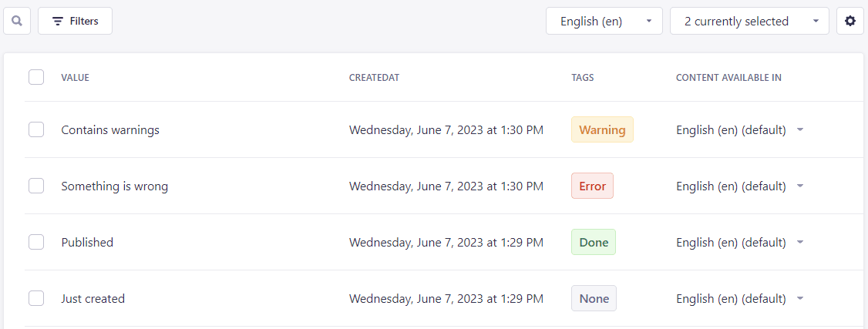The image size is (868, 329).
Task: Expand the 2 currently selected dropdown
Action: [x=749, y=21]
